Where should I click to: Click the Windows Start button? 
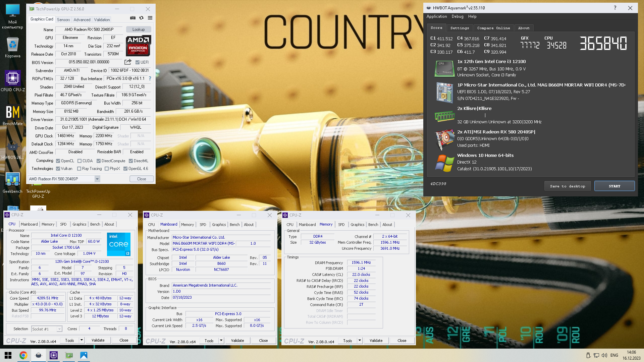pos(8,355)
